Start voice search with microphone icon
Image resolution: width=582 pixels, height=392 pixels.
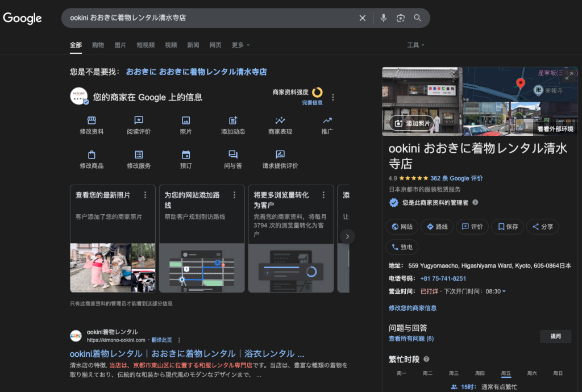tap(384, 18)
